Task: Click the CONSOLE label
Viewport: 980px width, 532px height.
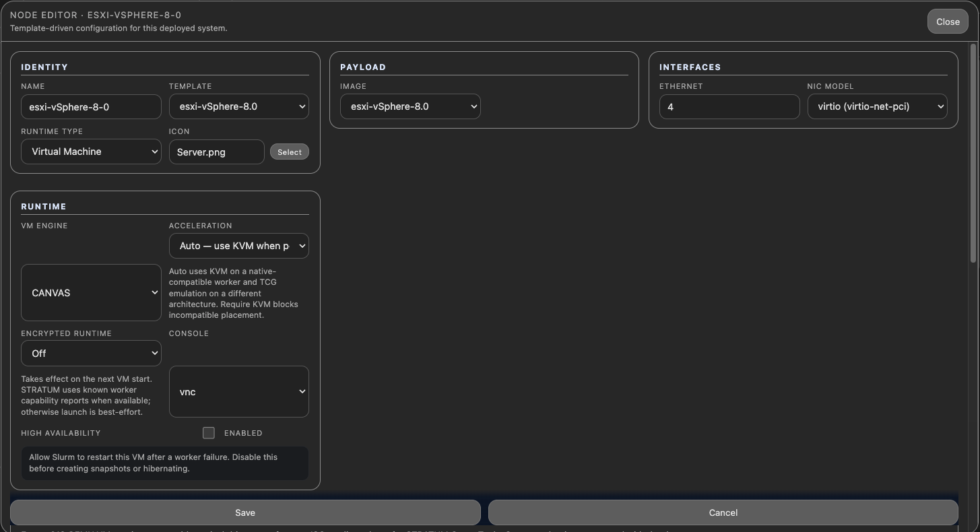Action: pyautogui.click(x=189, y=333)
